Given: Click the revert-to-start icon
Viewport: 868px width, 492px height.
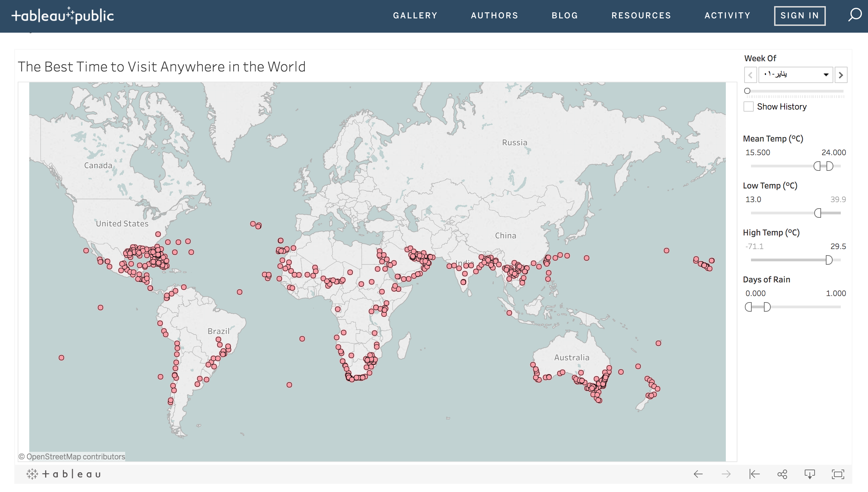Looking at the screenshot, I should click(x=754, y=474).
